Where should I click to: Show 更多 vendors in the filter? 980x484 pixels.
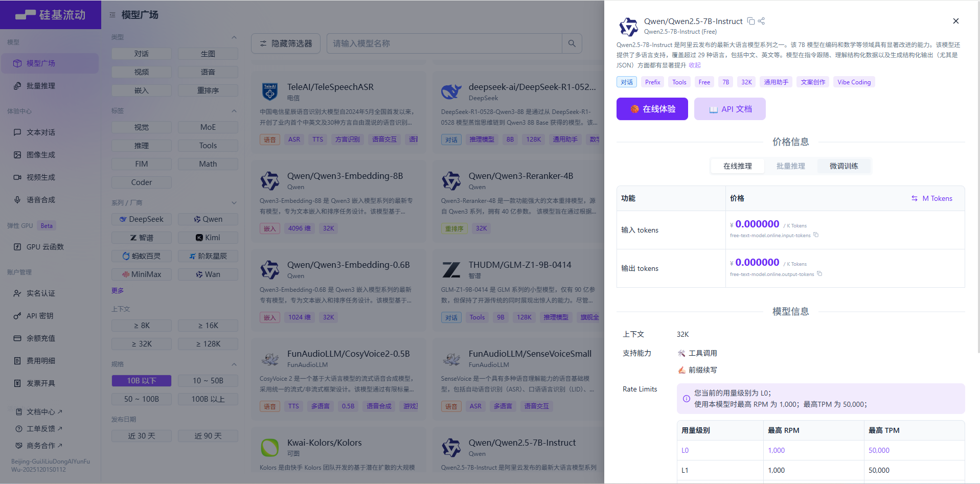point(118,291)
